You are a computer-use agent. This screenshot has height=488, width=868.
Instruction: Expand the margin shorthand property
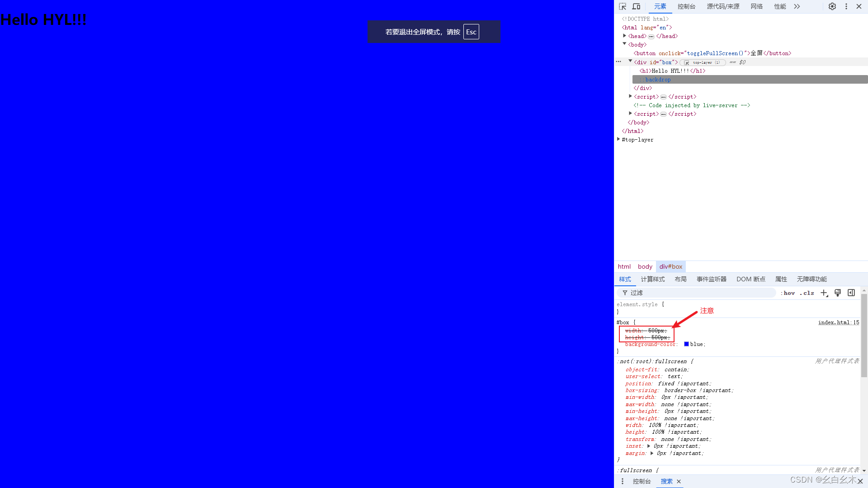point(652,453)
